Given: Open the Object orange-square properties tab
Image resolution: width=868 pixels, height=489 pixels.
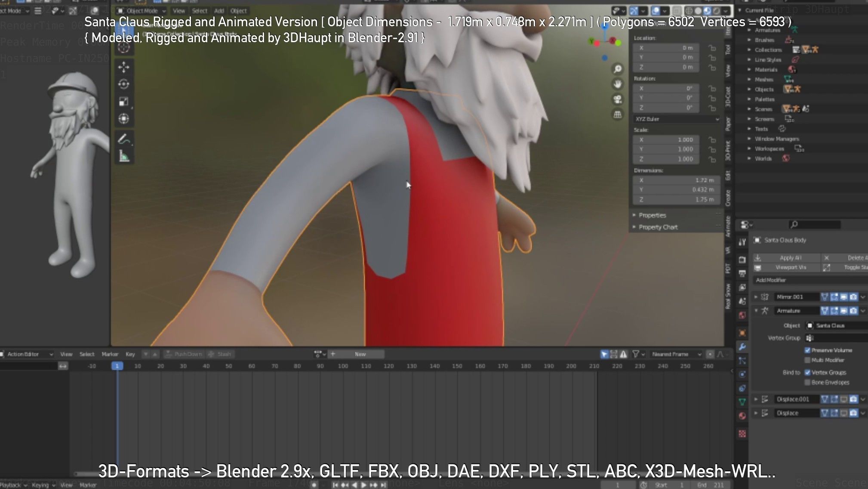Looking at the screenshot, I should coord(742,333).
